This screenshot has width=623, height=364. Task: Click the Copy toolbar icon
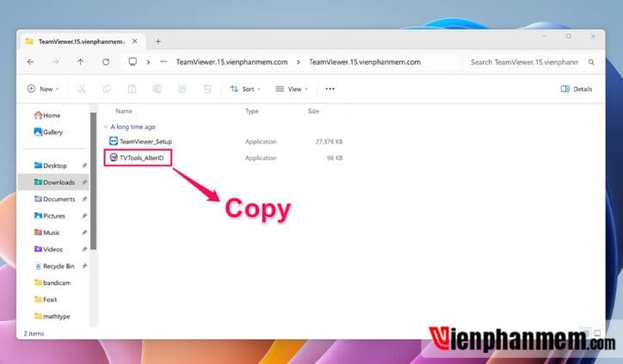coord(107,89)
